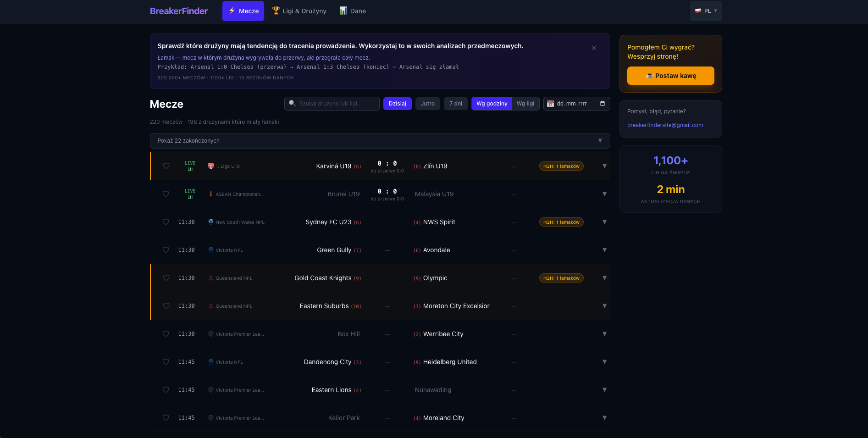Click the search magnifier icon
This screenshot has height=438, width=868.
[292, 103]
